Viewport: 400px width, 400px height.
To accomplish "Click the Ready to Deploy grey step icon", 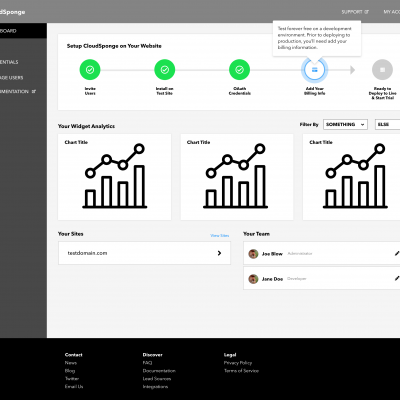I will tap(382, 70).
